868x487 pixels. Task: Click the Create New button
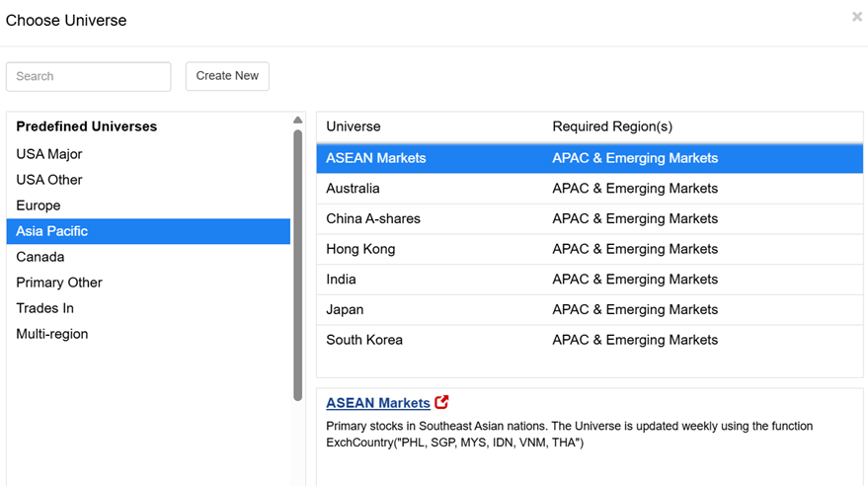pyautogui.click(x=227, y=76)
